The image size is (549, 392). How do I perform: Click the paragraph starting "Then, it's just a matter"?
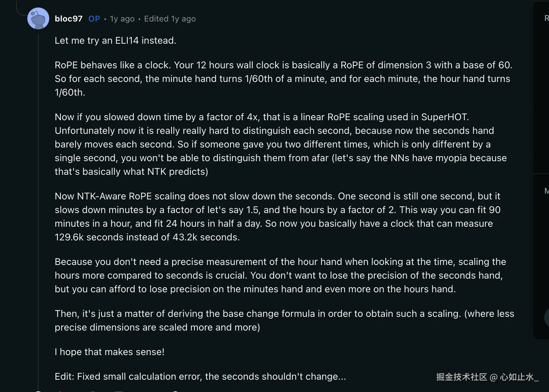click(x=284, y=320)
